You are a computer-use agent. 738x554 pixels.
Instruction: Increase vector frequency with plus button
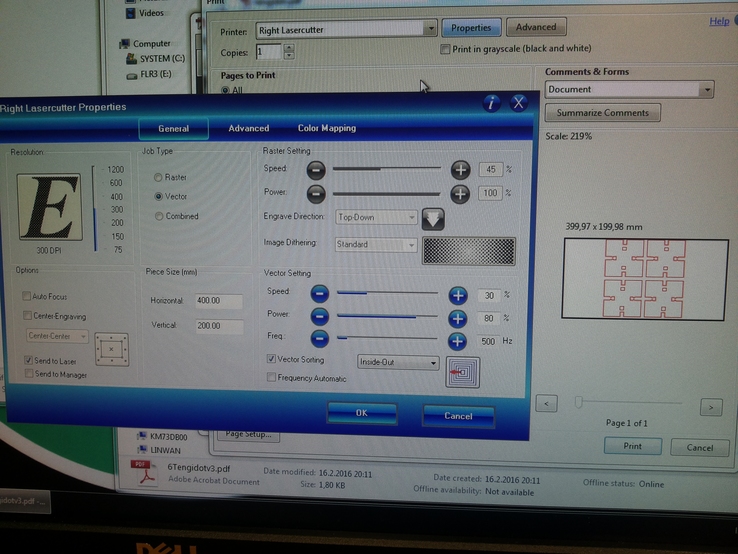pos(457,341)
